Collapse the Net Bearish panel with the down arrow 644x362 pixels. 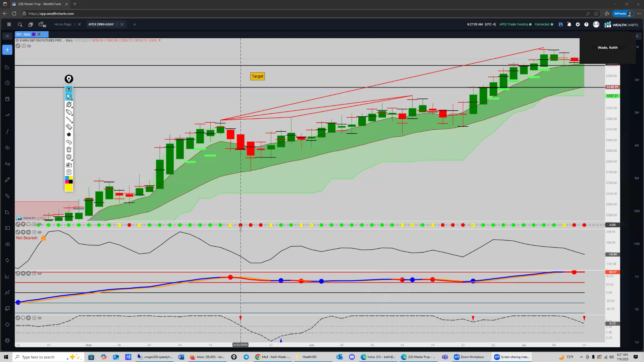click(23, 232)
